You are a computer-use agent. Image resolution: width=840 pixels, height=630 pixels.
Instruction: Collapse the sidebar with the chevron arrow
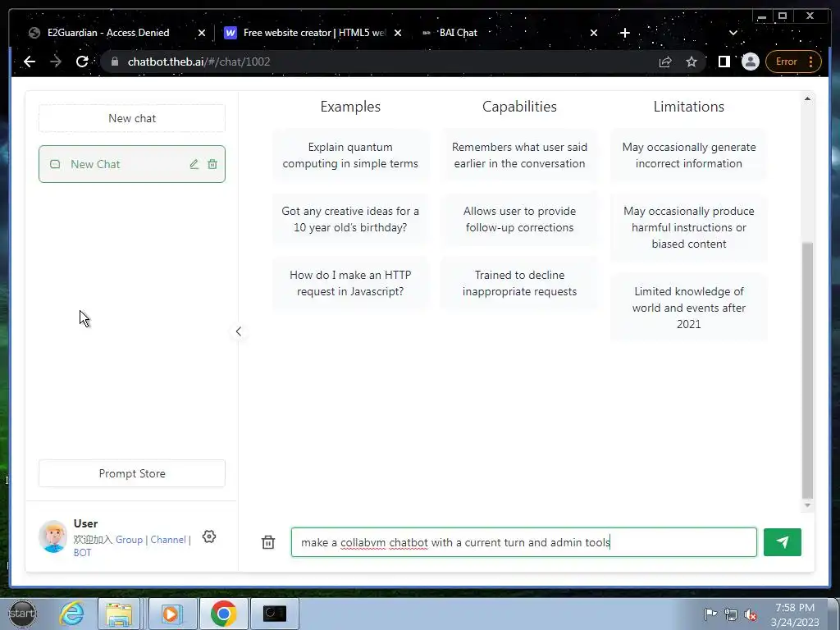click(239, 331)
